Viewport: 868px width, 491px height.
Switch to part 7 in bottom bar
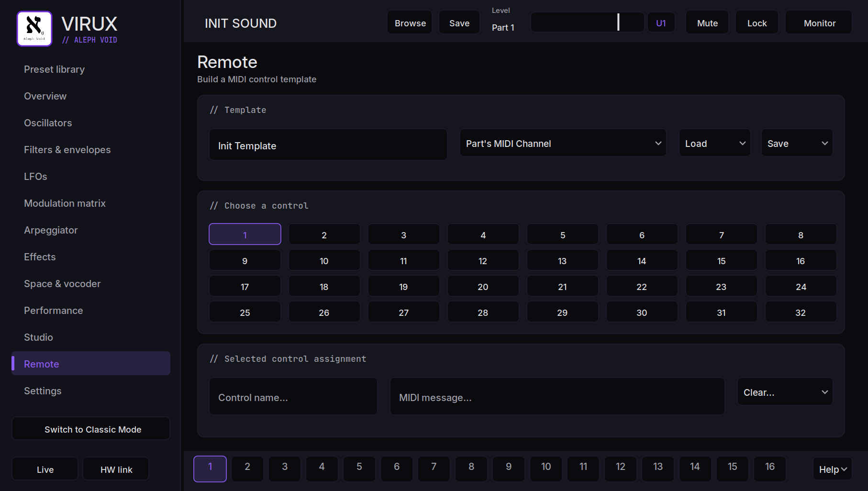[434, 469]
